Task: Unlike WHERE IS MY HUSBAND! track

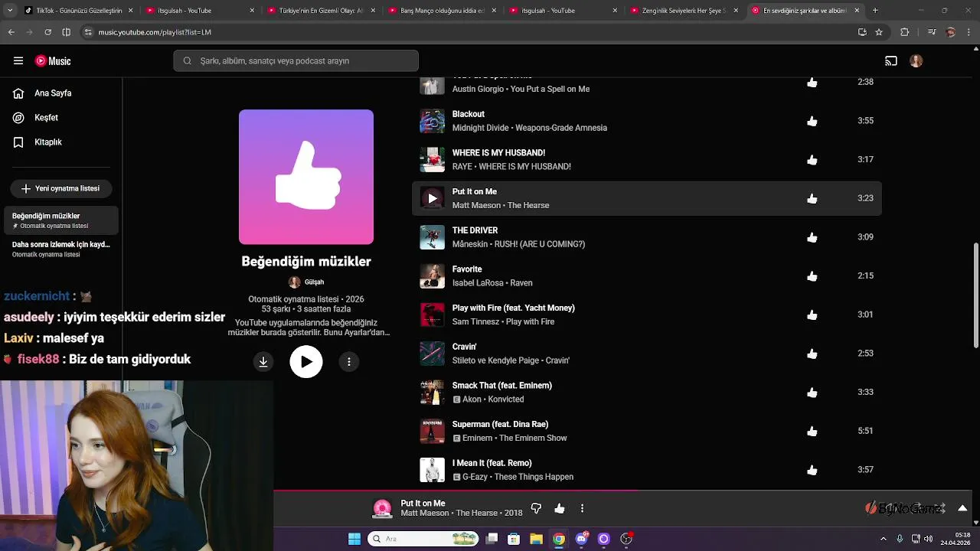Action: 812,160
